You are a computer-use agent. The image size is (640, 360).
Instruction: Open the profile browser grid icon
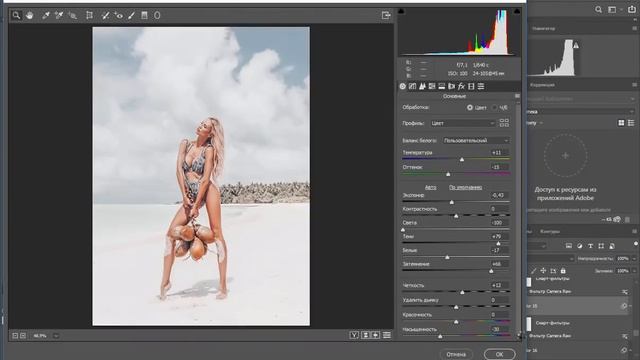pyautogui.click(x=504, y=123)
